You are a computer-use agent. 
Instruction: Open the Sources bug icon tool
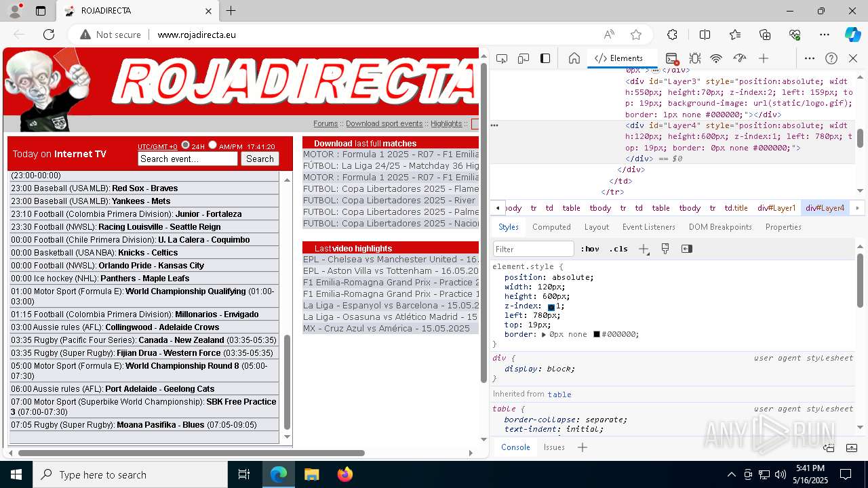coord(694,58)
